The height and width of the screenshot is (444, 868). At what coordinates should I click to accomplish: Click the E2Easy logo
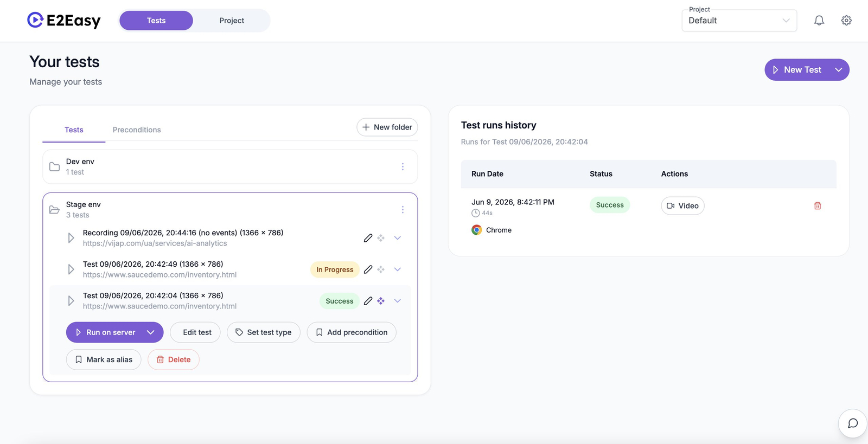coord(64,21)
